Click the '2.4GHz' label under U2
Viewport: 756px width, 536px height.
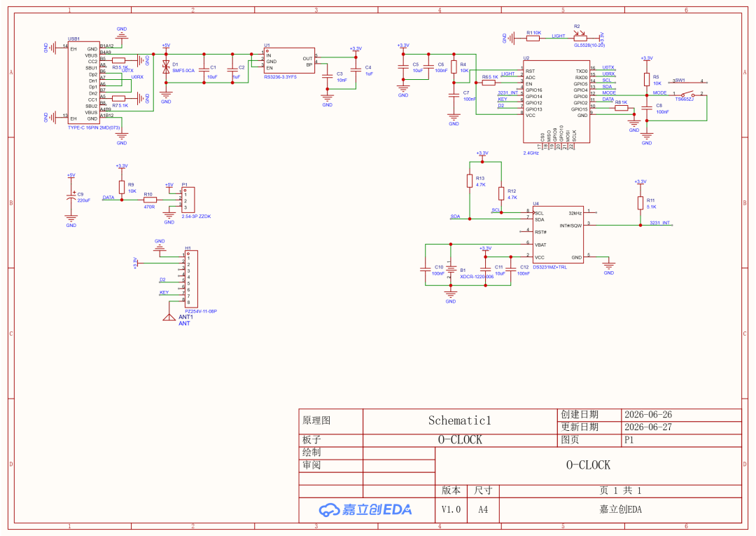point(531,153)
